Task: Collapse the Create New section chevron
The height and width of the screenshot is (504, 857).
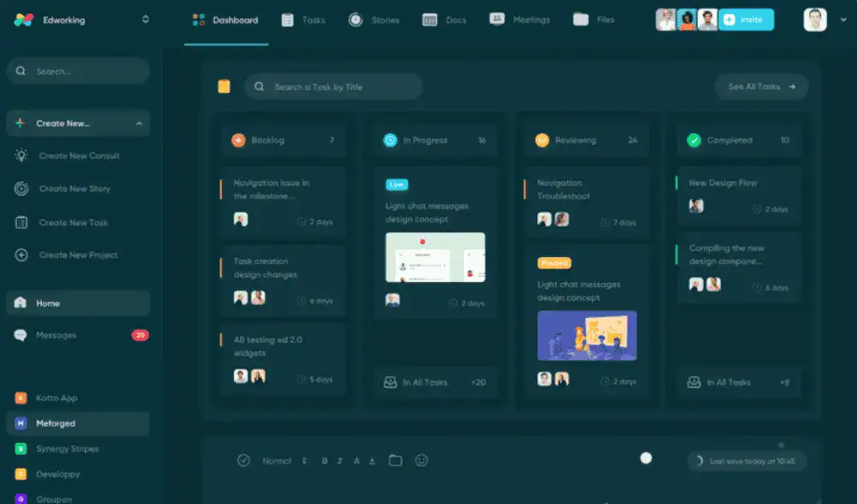Action: [139, 123]
